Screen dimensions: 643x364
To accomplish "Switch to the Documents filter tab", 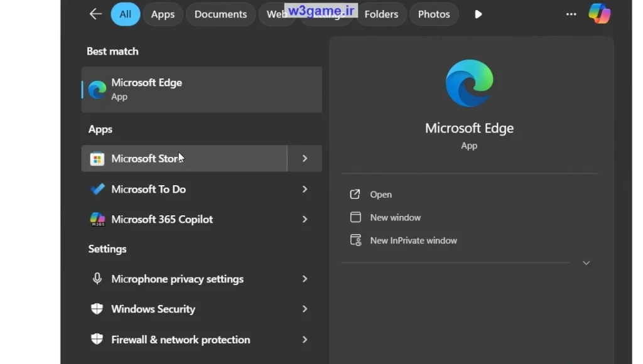I will (220, 14).
